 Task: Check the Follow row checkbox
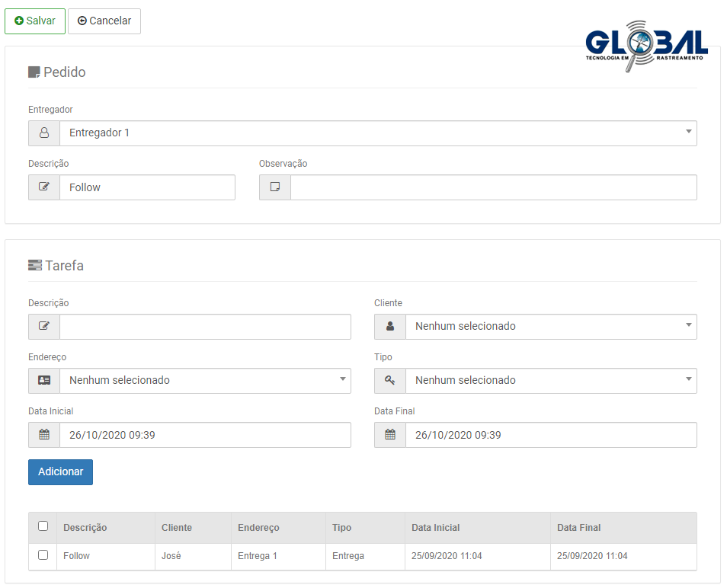[43, 555]
